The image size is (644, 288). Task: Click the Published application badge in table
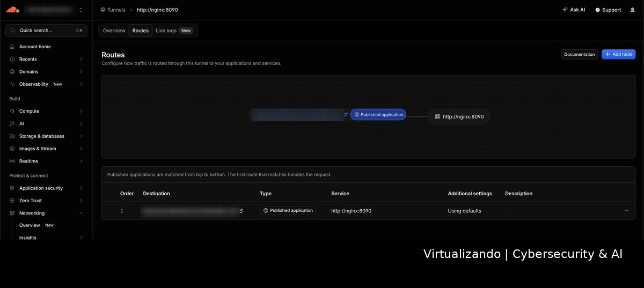point(288,211)
